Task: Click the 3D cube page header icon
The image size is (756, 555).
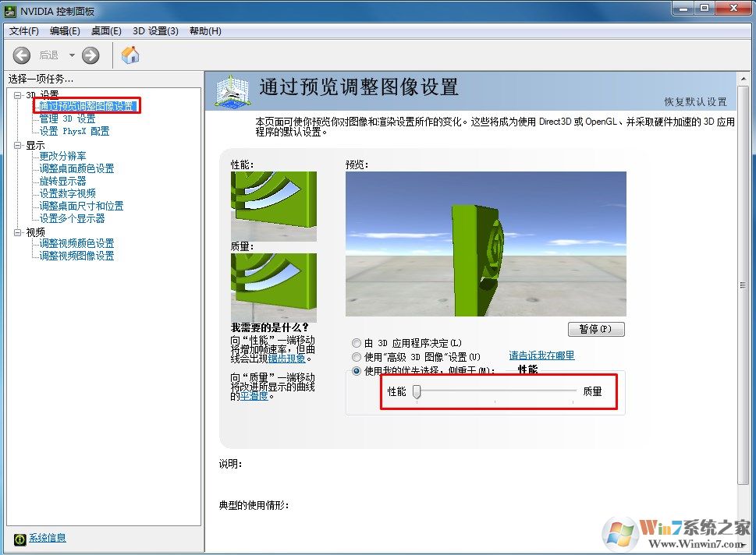Action: coord(232,90)
